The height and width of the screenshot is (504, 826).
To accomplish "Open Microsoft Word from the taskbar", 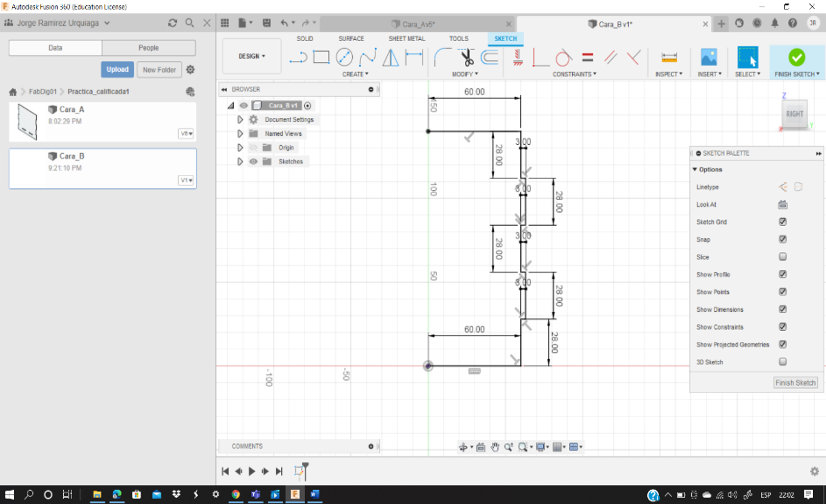I will coord(315,494).
